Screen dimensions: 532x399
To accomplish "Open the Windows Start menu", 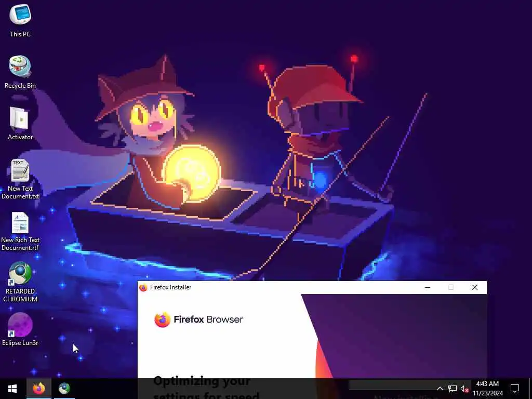I will 12,389.
